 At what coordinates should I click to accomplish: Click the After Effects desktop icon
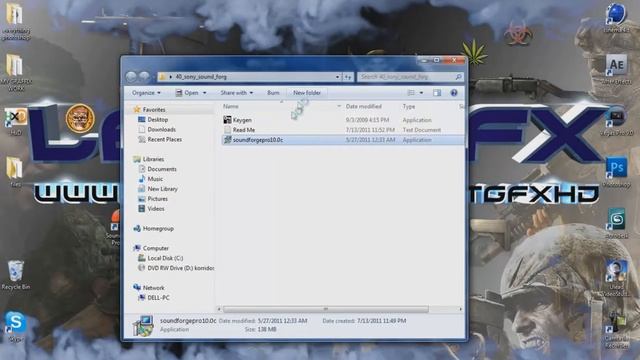coord(616,69)
